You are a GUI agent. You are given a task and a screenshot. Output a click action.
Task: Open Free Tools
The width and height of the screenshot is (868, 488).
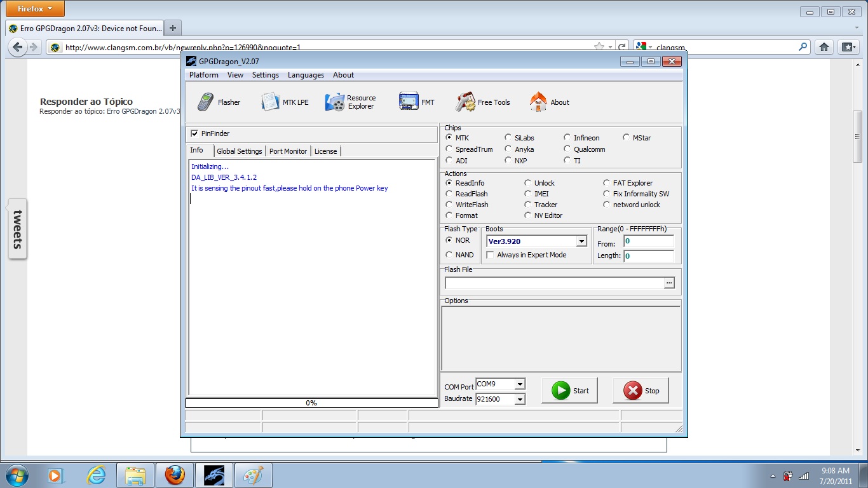tap(483, 102)
